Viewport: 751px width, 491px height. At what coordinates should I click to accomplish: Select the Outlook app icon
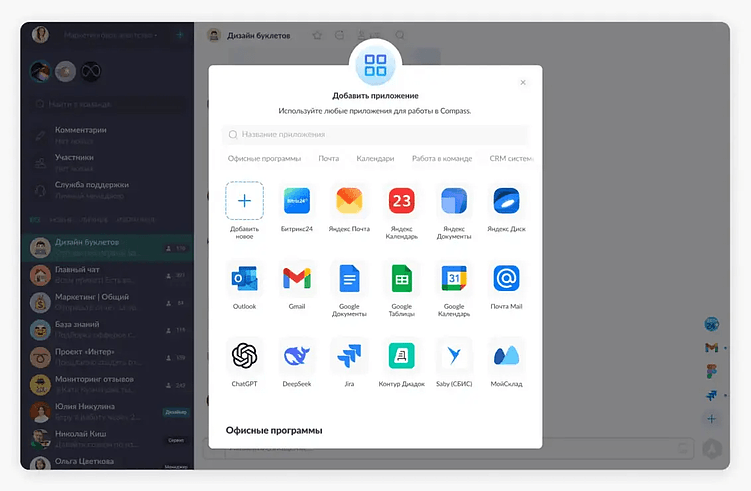click(244, 278)
